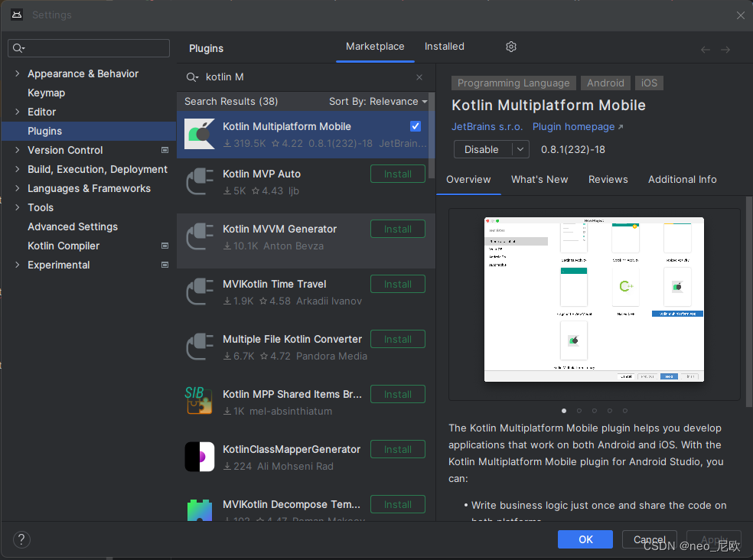Switch to the Marketplace tab
The image size is (753, 560).
[x=375, y=47]
